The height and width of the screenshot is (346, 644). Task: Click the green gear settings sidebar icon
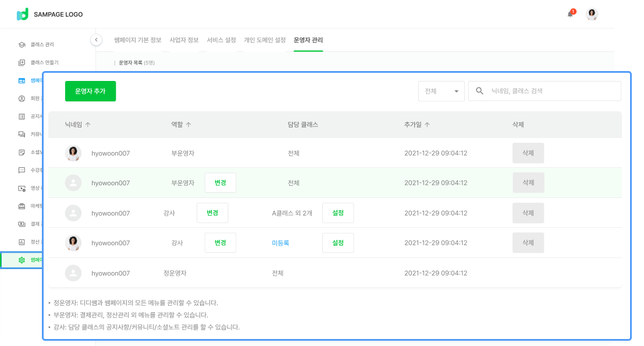click(x=22, y=260)
